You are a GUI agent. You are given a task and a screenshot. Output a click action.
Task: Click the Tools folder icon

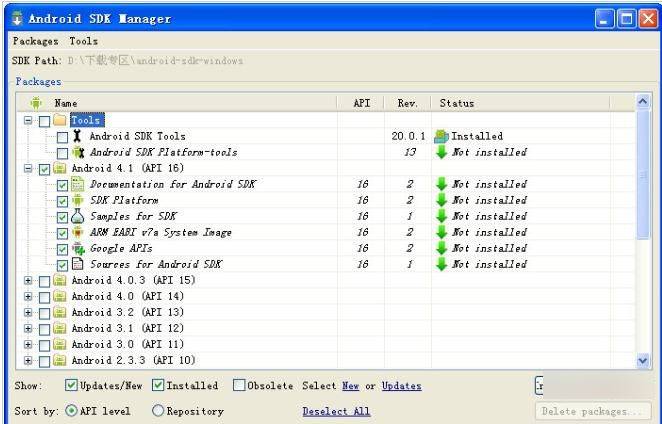tap(60, 120)
